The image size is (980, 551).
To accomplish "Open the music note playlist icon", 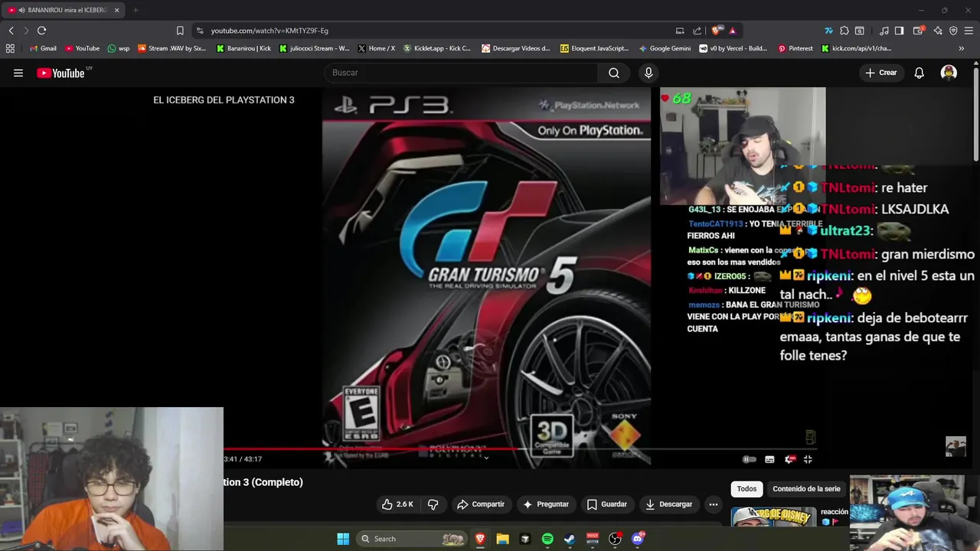I will click(x=884, y=31).
